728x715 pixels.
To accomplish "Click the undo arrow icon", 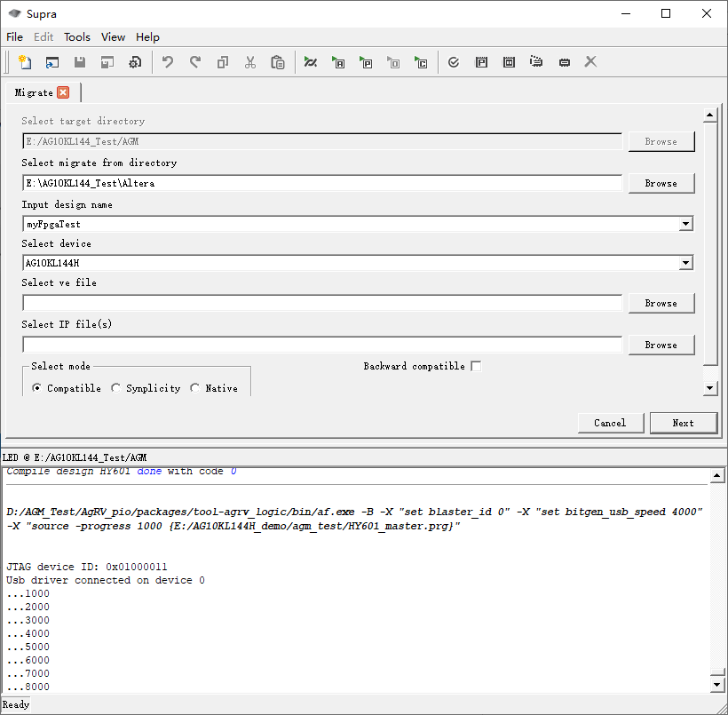I will tap(168, 62).
